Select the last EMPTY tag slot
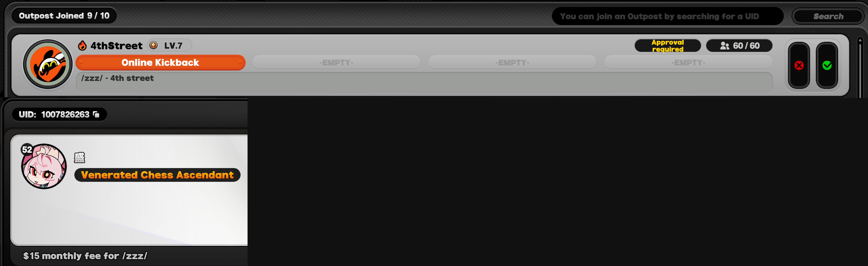The width and height of the screenshot is (868, 266). coord(688,62)
